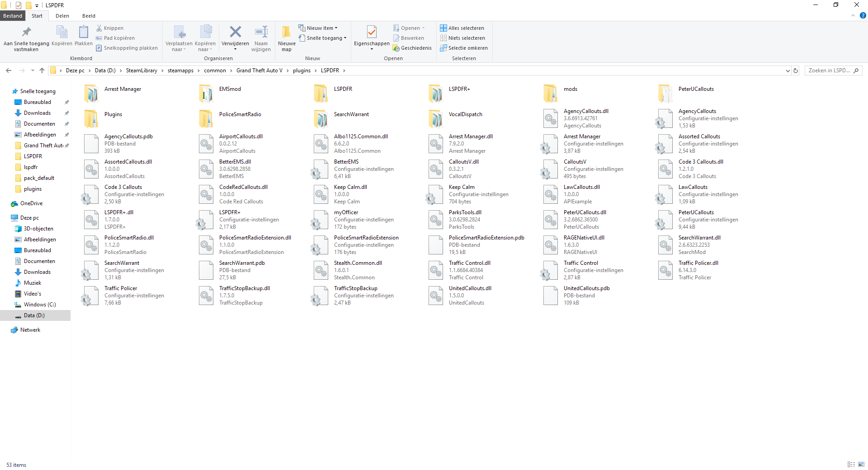
Task: Click Deze pc in the address breadcrumb
Action: tap(75, 70)
